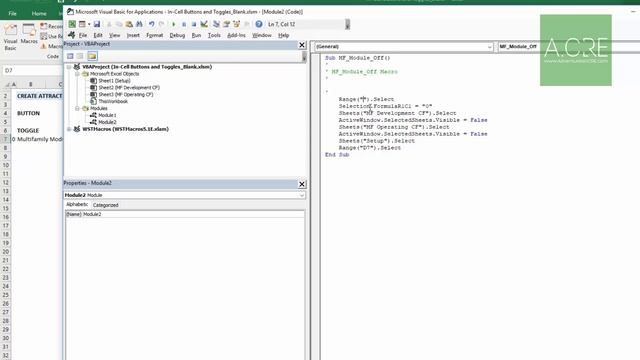Run the macro with the green play icon
This screenshot has width=640, height=360.
pos(173,24)
